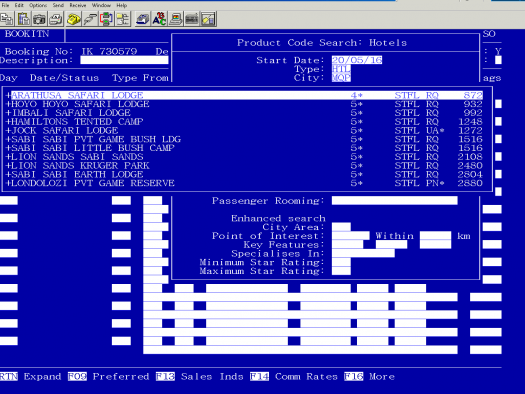Expand plus sign beside JOCK SAFARI LODGE
This screenshot has height=394, width=525.
pos(8,131)
